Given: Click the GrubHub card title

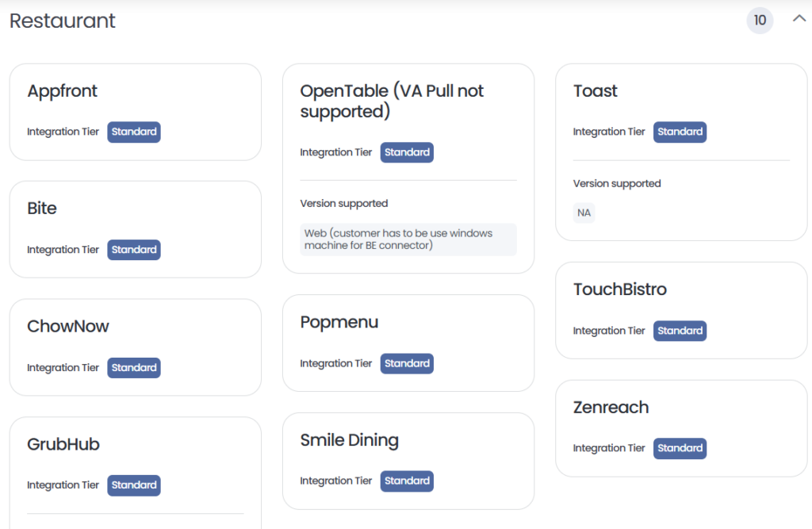Looking at the screenshot, I should click(63, 444).
